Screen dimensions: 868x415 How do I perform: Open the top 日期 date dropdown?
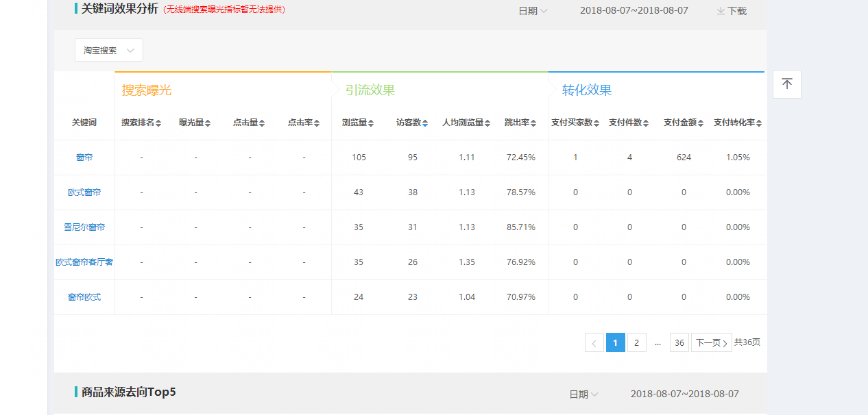pyautogui.click(x=533, y=10)
